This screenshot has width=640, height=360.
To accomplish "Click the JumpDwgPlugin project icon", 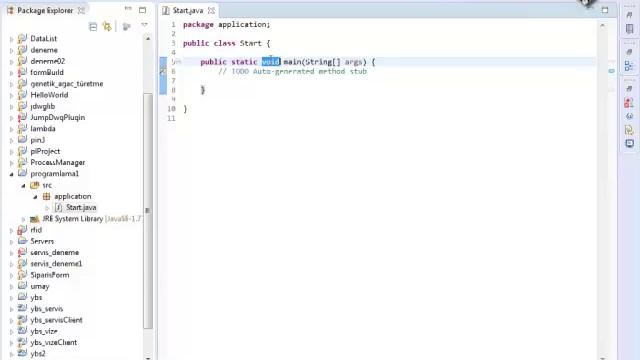I will 22,118.
